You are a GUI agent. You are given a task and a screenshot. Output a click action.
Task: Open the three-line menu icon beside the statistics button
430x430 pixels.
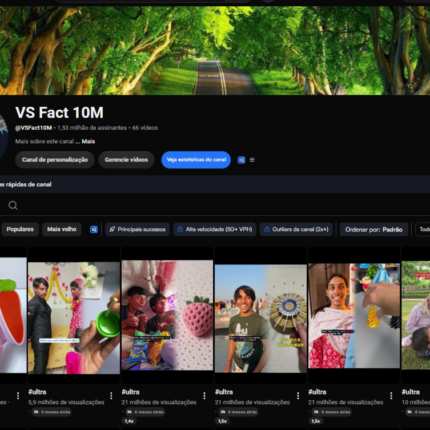tap(252, 160)
